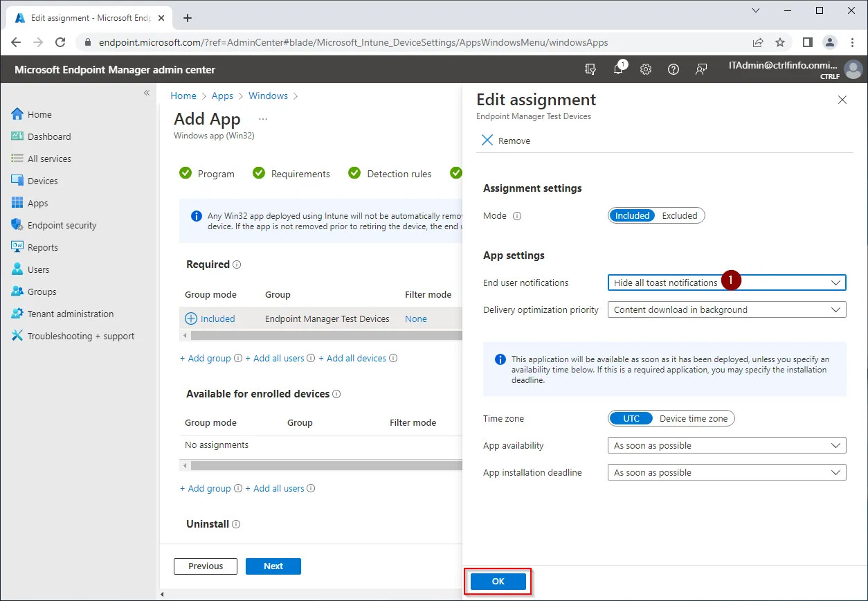
Task: Click the Troubleshooting + support icon
Action: click(x=17, y=336)
